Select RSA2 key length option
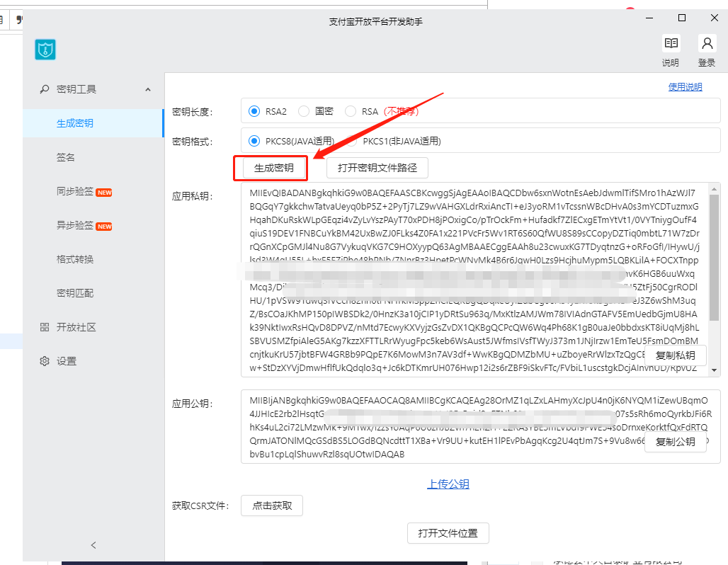 tap(254, 111)
